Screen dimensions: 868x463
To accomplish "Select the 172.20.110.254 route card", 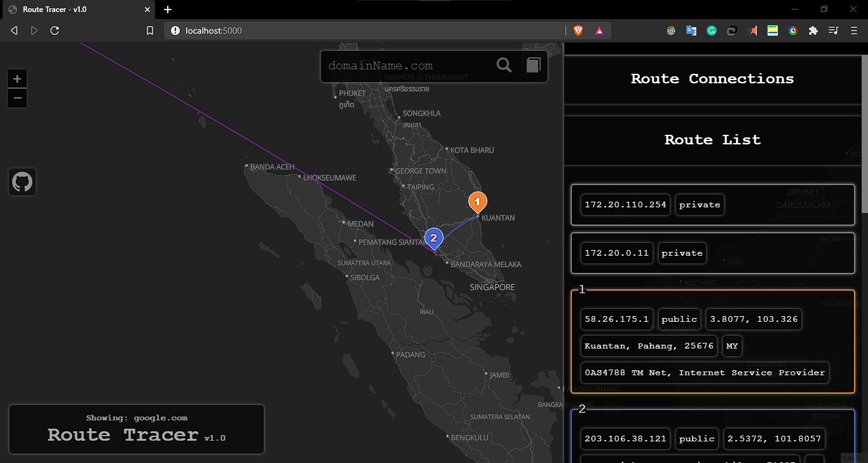I will coord(713,205).
